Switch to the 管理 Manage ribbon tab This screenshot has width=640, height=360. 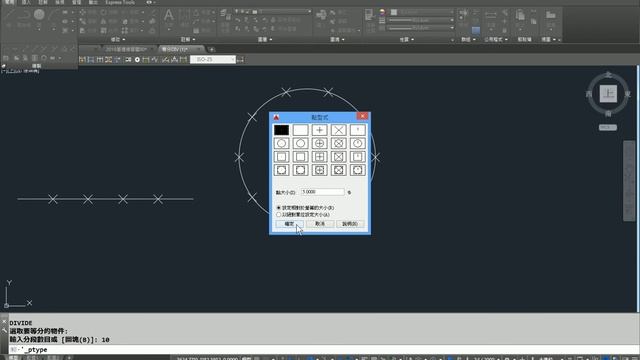(76, 2)
